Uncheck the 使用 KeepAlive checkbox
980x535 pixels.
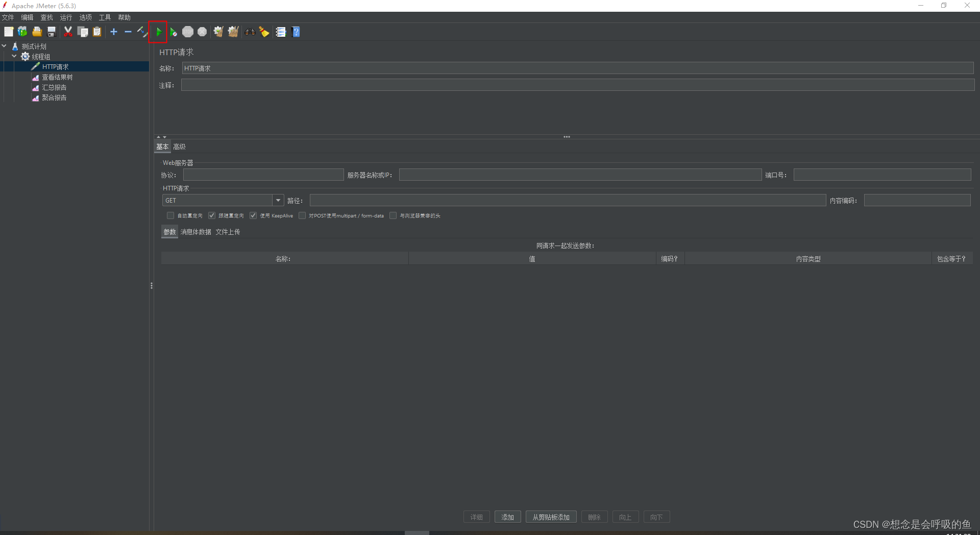[x=253, y=215]
